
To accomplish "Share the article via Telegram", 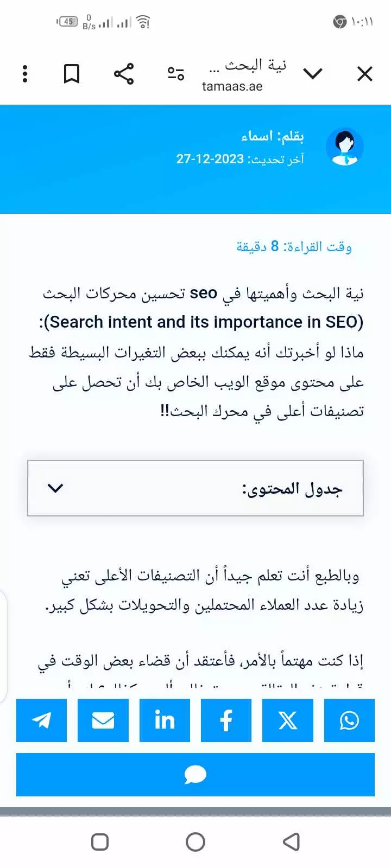I will coord(41,720).
